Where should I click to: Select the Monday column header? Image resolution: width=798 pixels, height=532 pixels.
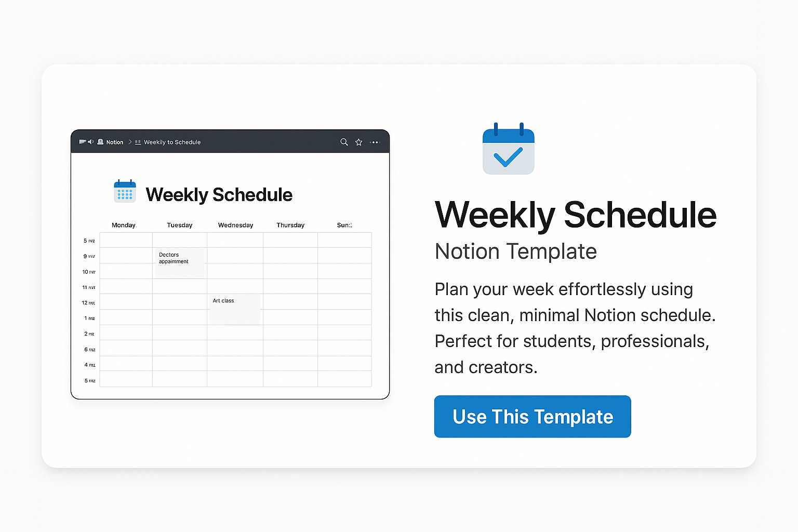(124, 225)
